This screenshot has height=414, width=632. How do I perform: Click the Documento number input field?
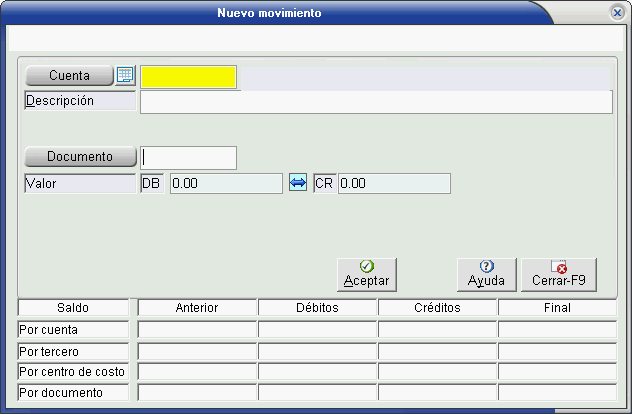click(x=189, y=158)
